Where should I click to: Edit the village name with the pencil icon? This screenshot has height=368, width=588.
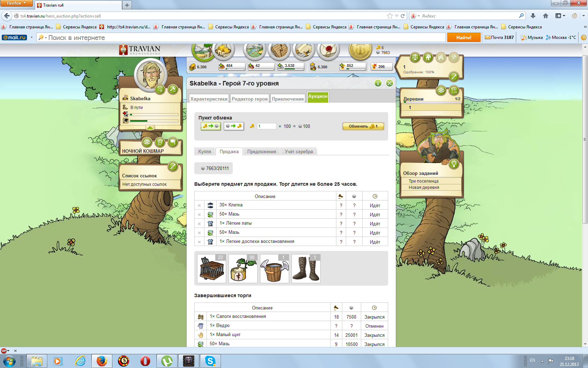tap(454, 76)
